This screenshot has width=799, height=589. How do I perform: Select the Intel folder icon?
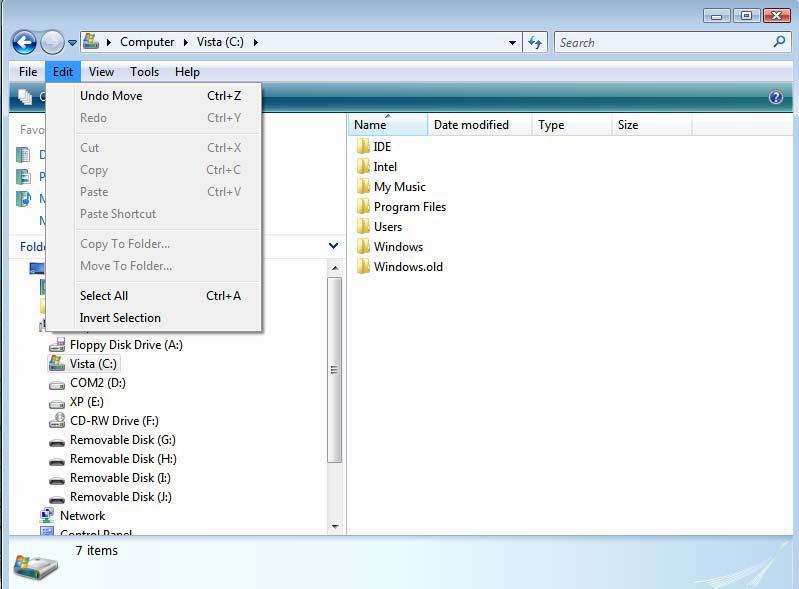[x=363, y=167]
